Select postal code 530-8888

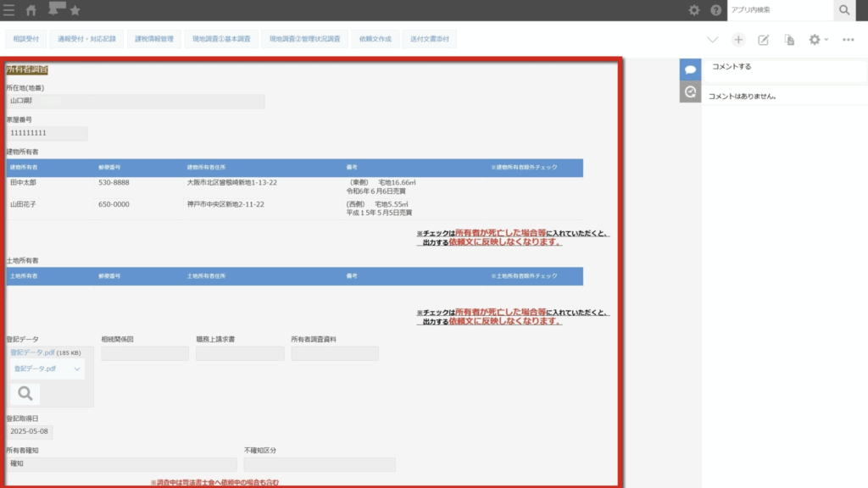(114, 183)
